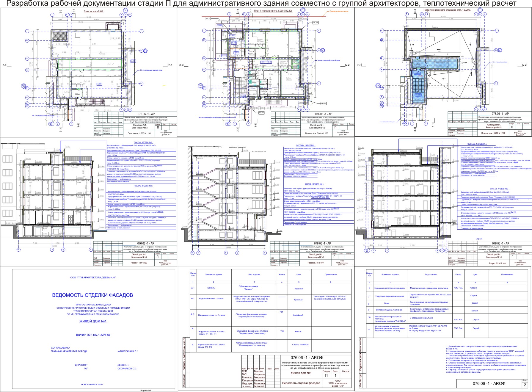
Task: Click the underlined ЖИЛОЙ ДОМ №1 heading
Action: 93,321
